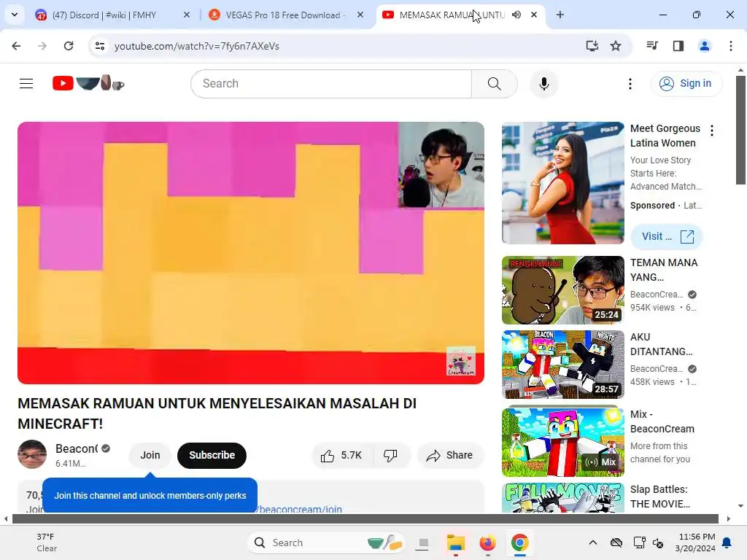Click the magnifier search button

[x=495, y=83]
